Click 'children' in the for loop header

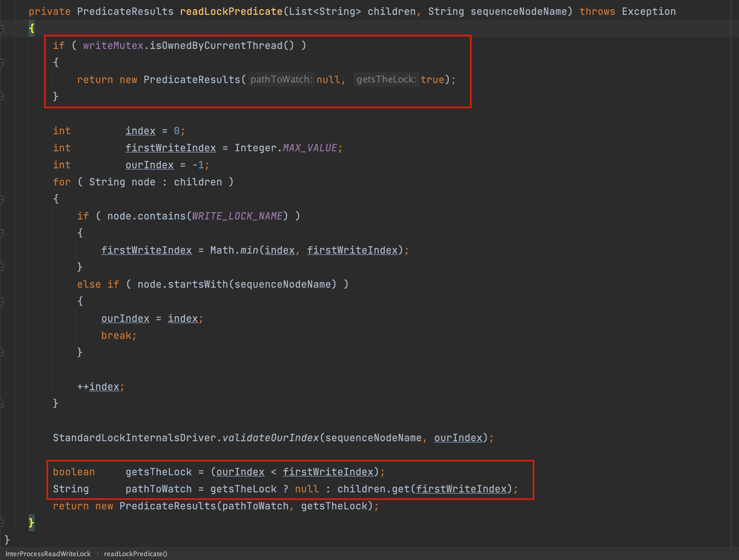(198, 182)
